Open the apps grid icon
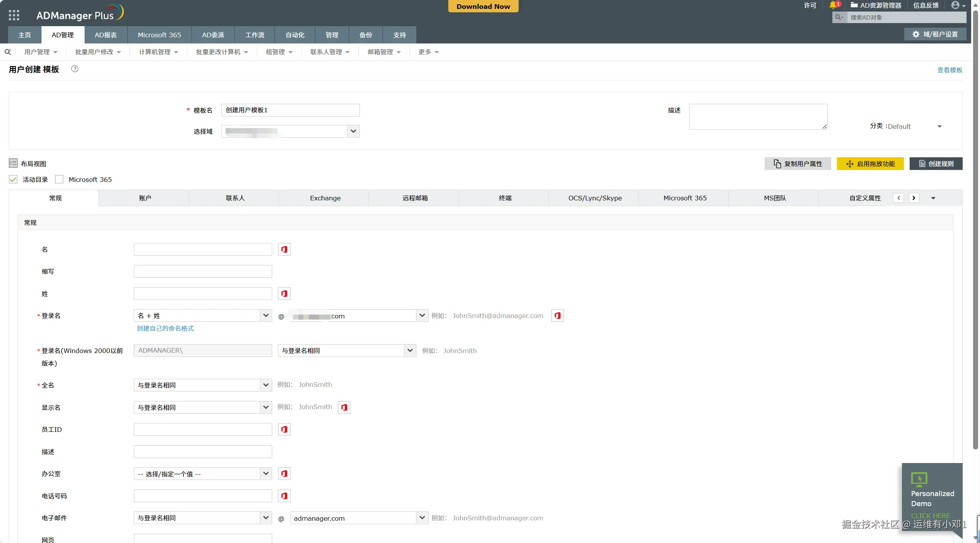 click(14, 15)
